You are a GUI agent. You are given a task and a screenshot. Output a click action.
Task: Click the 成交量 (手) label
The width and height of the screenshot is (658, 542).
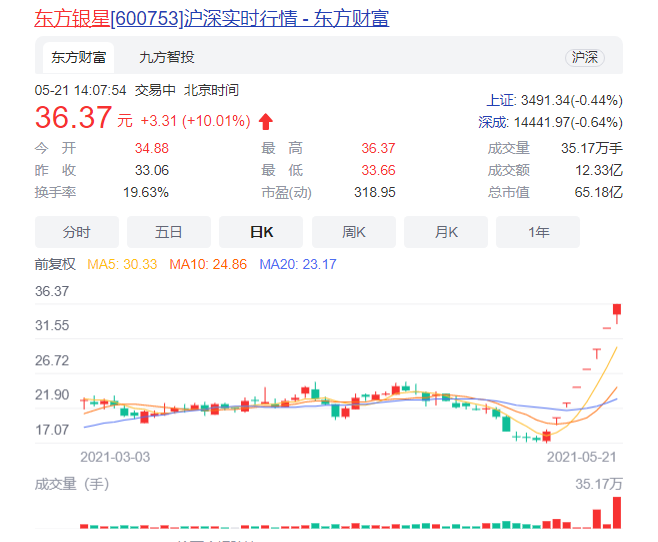pyautogui.click(x=72, y=484)
